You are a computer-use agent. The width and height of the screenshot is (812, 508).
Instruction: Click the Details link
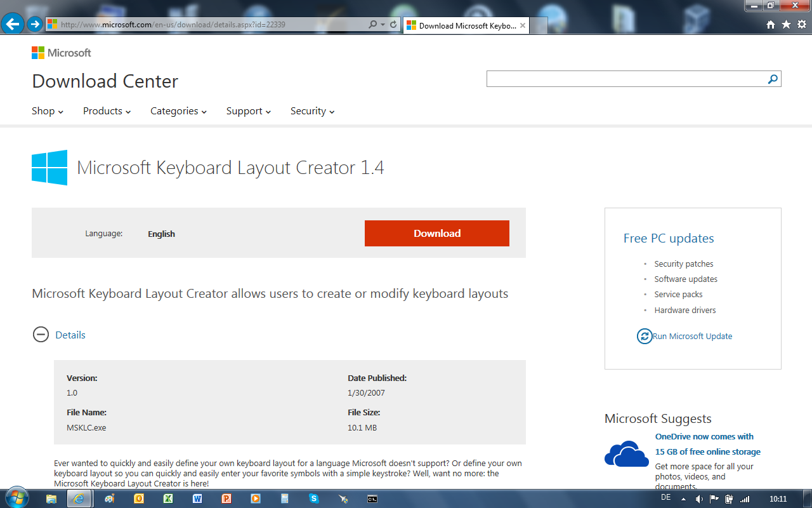tap(70, 335)
